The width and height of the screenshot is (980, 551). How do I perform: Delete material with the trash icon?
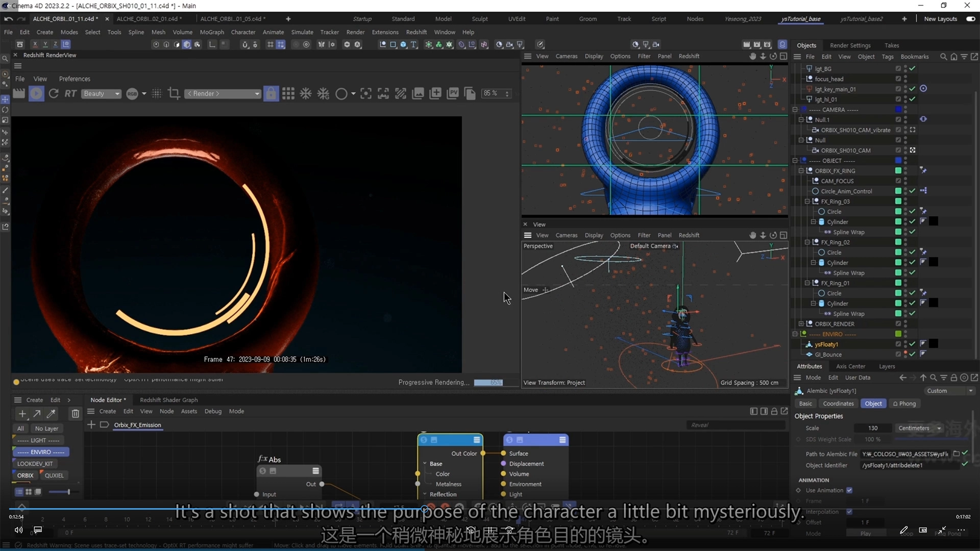pos(75,414)
